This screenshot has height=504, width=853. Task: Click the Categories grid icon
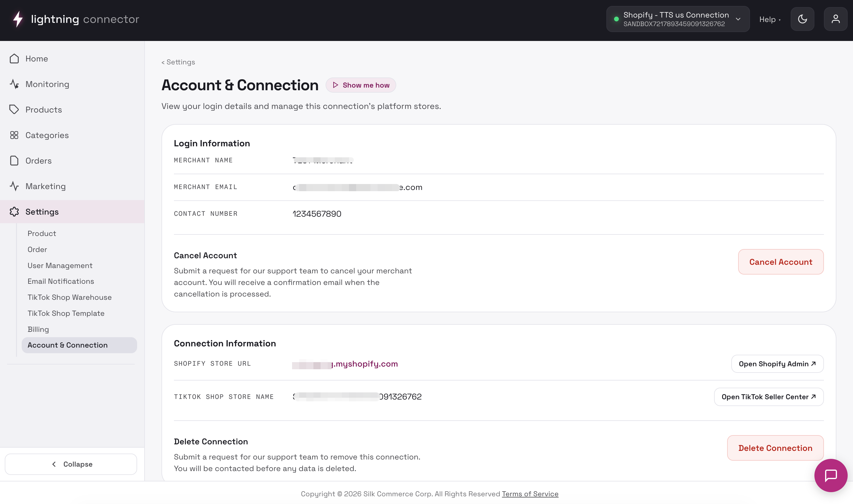click(x=14, y=135)
